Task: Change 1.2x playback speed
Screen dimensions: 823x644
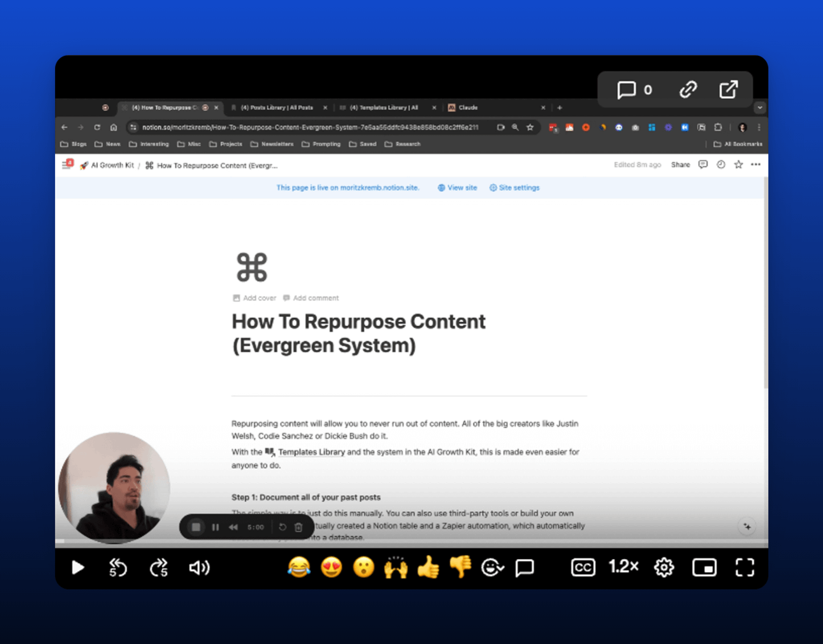Action: tap(623, 567)
